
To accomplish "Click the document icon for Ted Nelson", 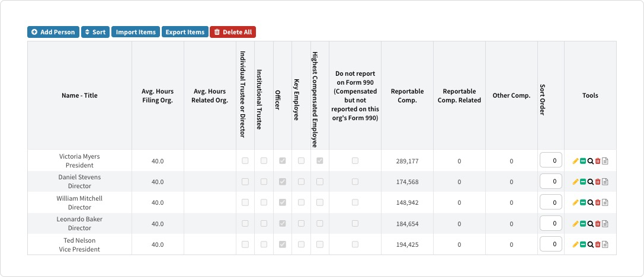I will pyautogui.click(x=605, y=244).
